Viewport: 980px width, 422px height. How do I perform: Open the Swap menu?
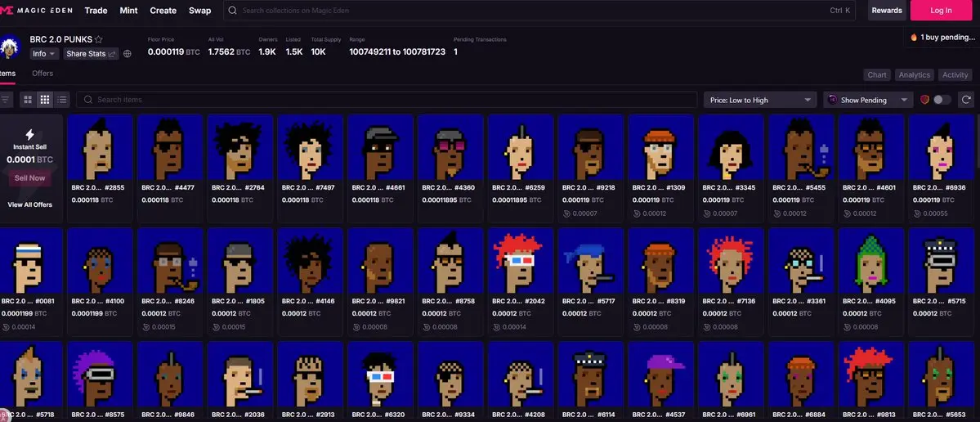click(x=200, y=11)
